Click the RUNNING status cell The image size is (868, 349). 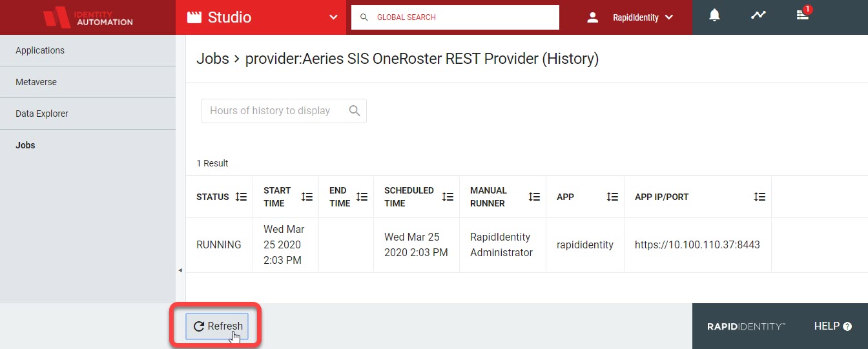click(x=219, y=245)
